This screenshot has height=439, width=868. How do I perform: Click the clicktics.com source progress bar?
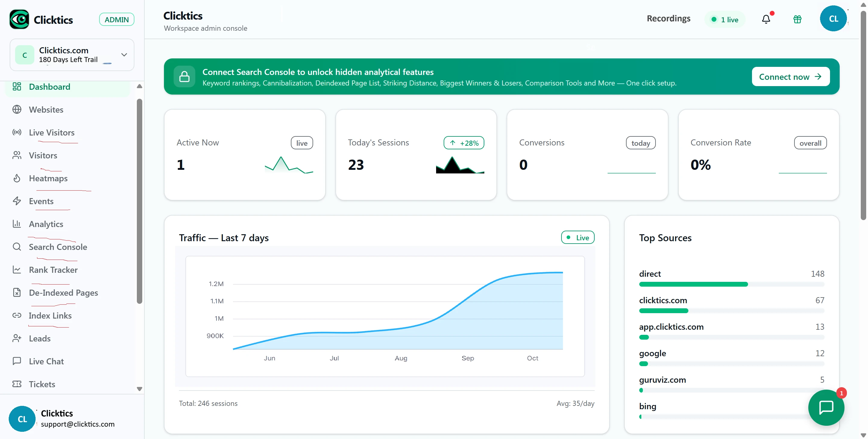click(731, 311)
